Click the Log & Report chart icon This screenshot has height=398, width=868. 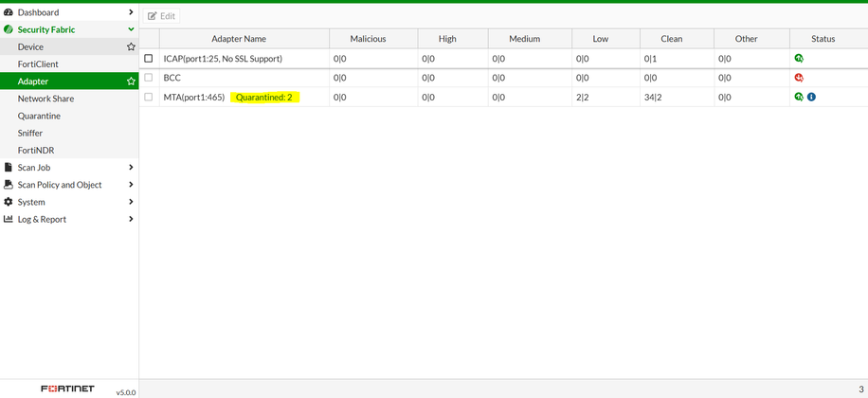(8, 219)
